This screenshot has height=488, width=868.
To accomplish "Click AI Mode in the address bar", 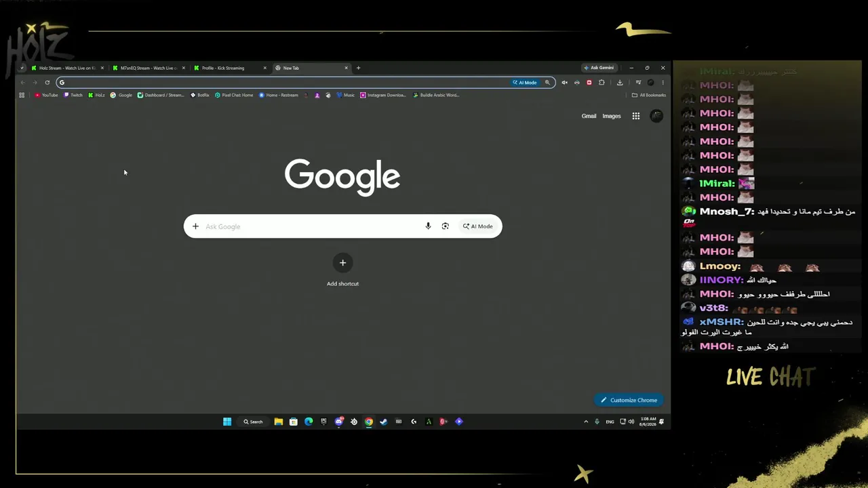I will click(524, 83).
